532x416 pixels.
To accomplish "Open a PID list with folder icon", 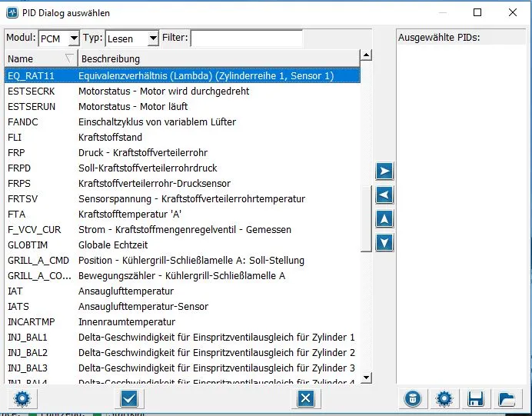I will (x=506, y=398).
